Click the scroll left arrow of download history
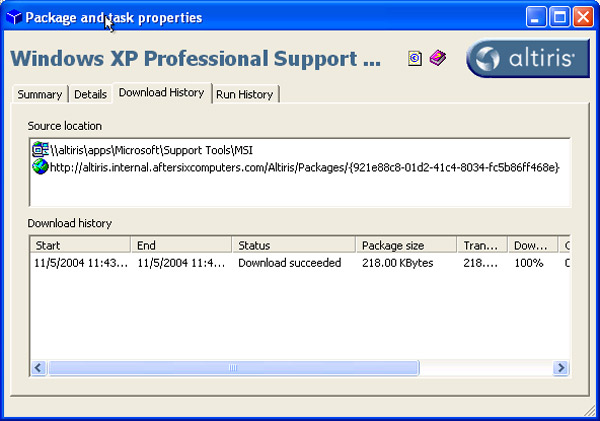Screen dimensions: 600x421 (x=39, y=368)
